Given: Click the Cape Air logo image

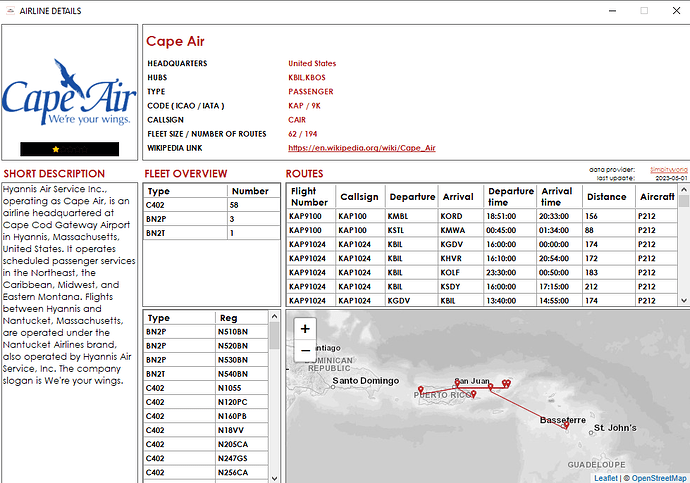Looking at the screenshot, I should pyautogui.click(x=70, y=92).
